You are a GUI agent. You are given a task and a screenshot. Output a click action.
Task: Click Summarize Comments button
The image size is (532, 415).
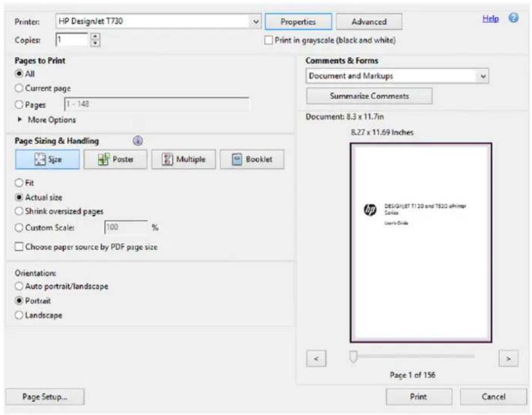coord(369,96)
